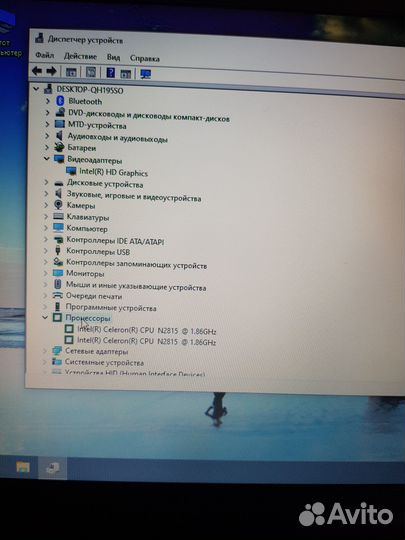This screenshot has height=540, width=405.
Task: Select Компьютер category
Action: tap(87, 228)
